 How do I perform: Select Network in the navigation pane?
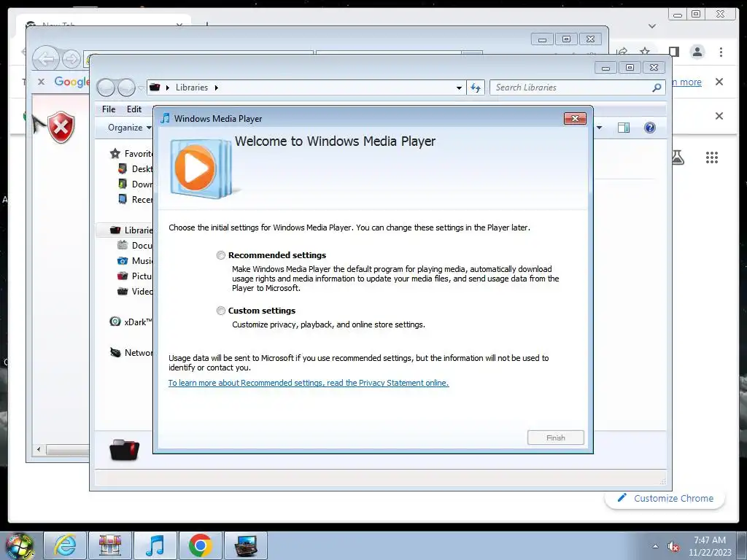click(131, 352)
